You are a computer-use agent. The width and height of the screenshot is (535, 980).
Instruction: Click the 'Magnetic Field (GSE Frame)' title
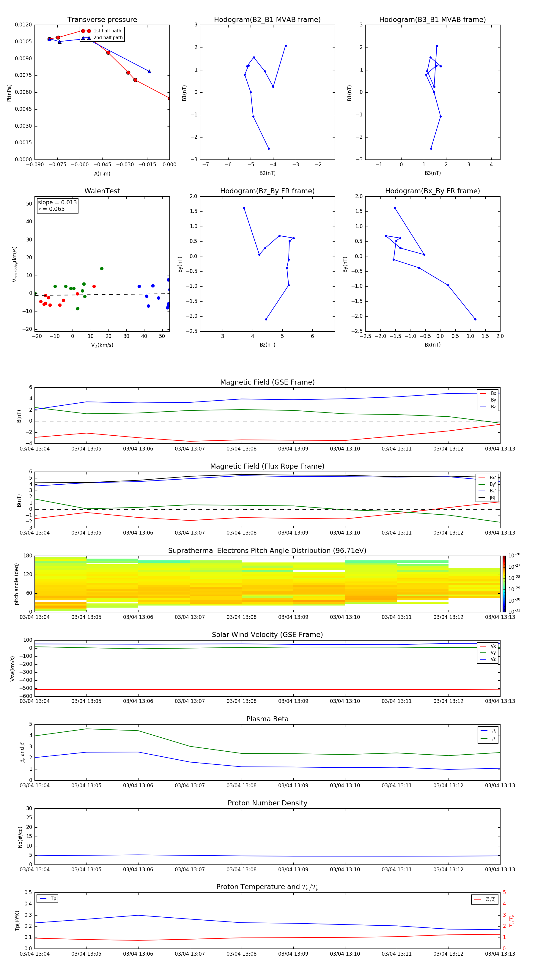(x=267, y=382)
